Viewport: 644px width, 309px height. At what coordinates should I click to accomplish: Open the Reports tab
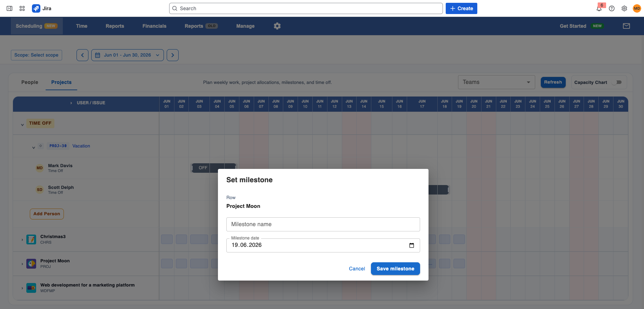[115, 26]
